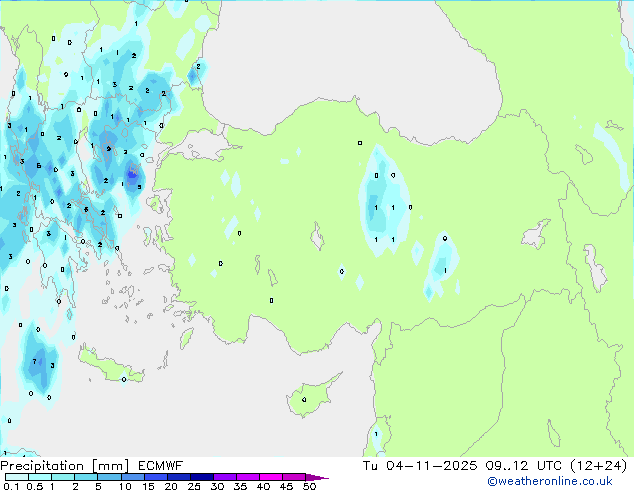Click the '04-11-2025' date text
634x490 pixels.
(x=432, y=466)
